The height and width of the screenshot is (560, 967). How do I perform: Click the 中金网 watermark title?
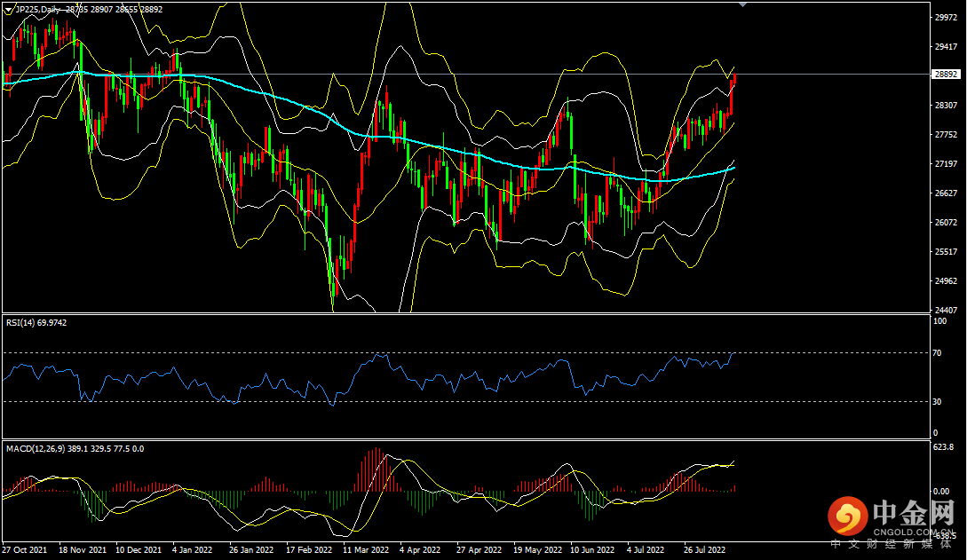[x=913, y=513]
